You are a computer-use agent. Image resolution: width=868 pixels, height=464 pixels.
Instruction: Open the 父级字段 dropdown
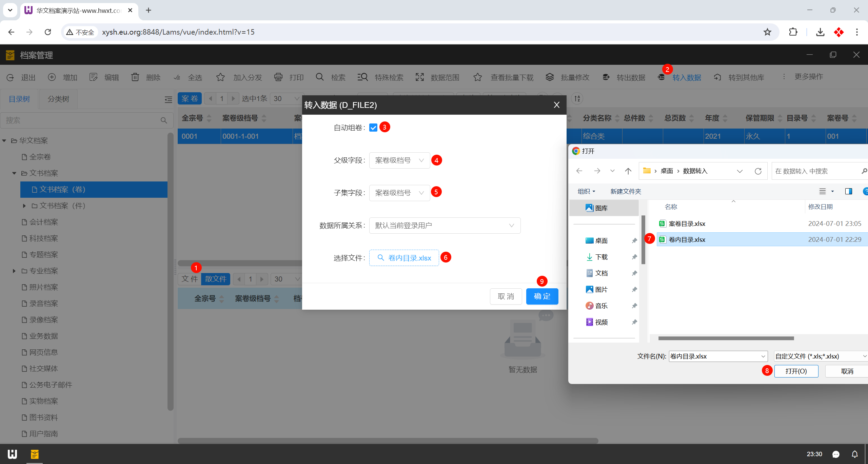click(x=399, y=160)
